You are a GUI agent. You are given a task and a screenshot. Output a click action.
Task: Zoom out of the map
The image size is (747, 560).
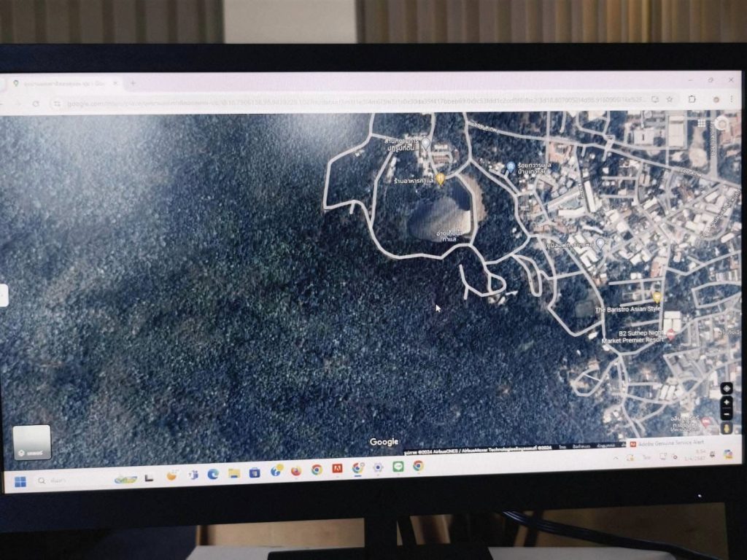(x=727, y=414)
